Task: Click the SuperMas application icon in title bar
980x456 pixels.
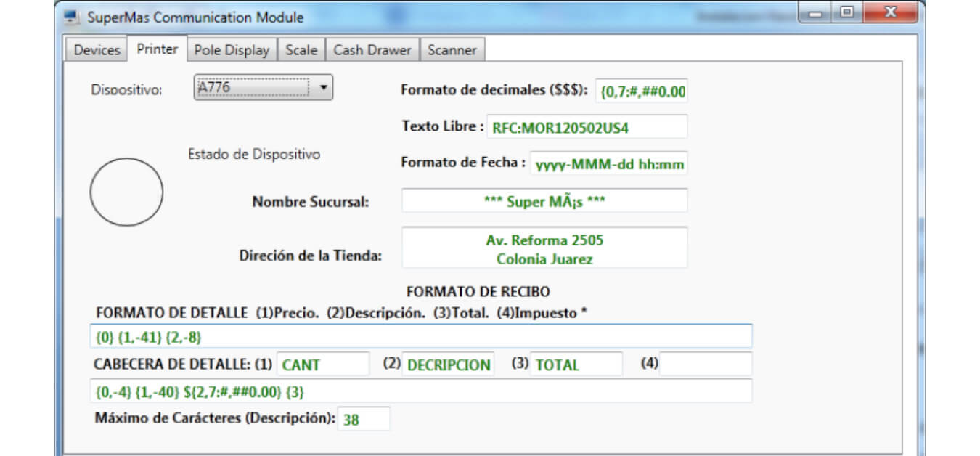Action: point(73,17)
